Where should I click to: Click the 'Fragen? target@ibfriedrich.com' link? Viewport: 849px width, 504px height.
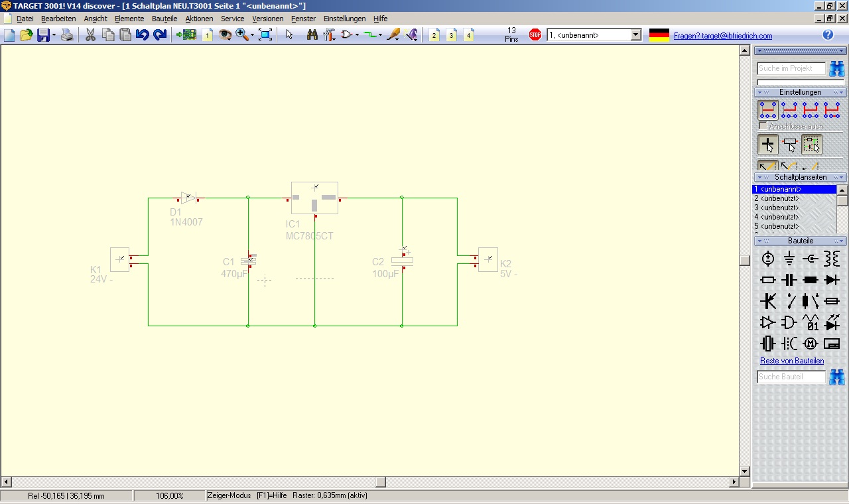(x=723, y=36)
